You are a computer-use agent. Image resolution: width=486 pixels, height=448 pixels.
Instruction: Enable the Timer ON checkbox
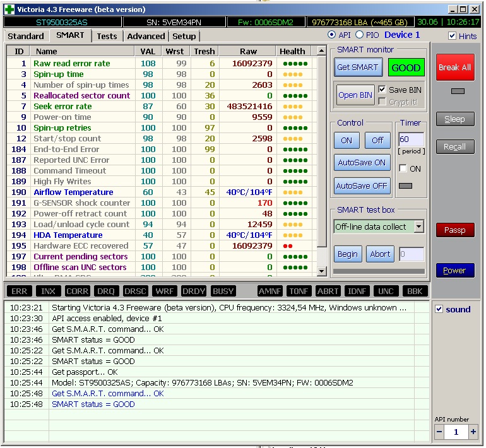click(403, 168)
